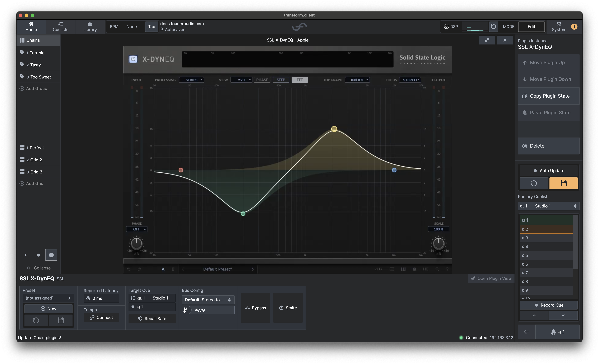Reset the DSP meter with the refresh icon

pos(493,27)
